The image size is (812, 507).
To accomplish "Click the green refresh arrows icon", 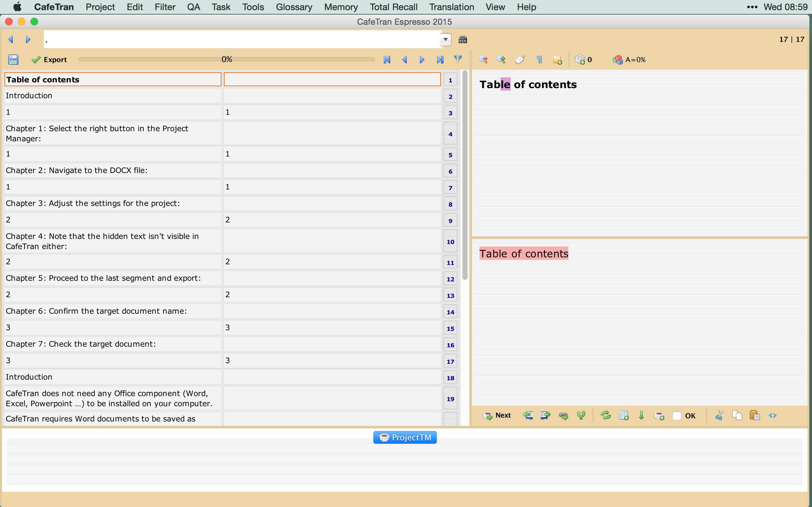I will (x=606, y=415).
